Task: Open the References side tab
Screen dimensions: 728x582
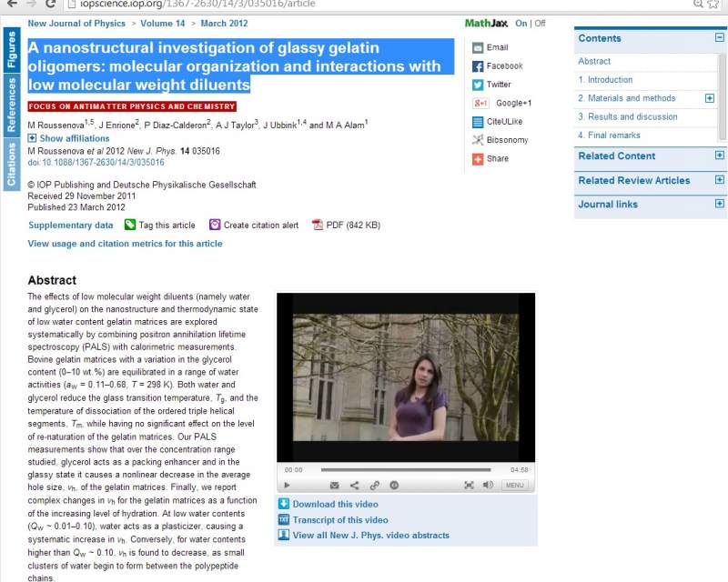Action: click(x=12, y=105)
